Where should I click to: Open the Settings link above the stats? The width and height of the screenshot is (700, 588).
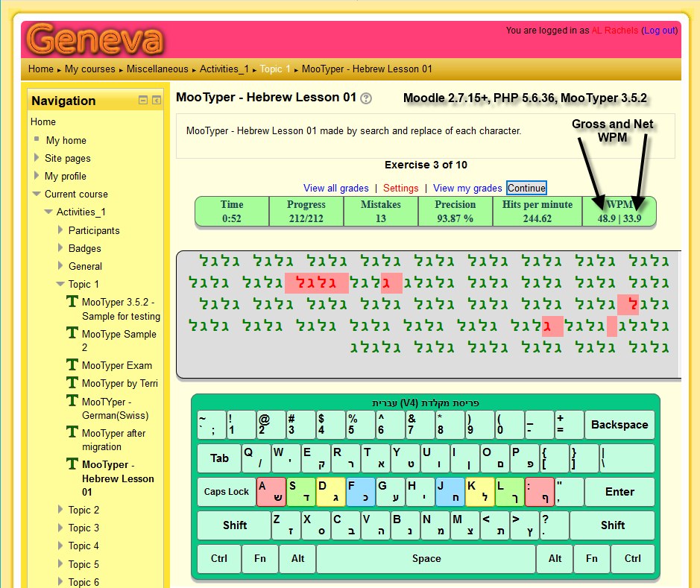(x=400, y=188)
